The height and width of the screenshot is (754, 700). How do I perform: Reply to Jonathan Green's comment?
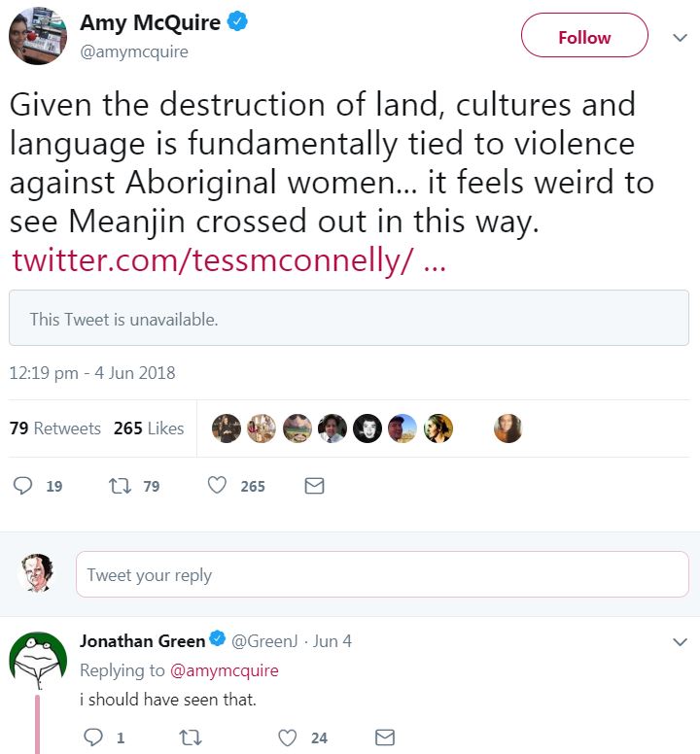pos(93,738)
